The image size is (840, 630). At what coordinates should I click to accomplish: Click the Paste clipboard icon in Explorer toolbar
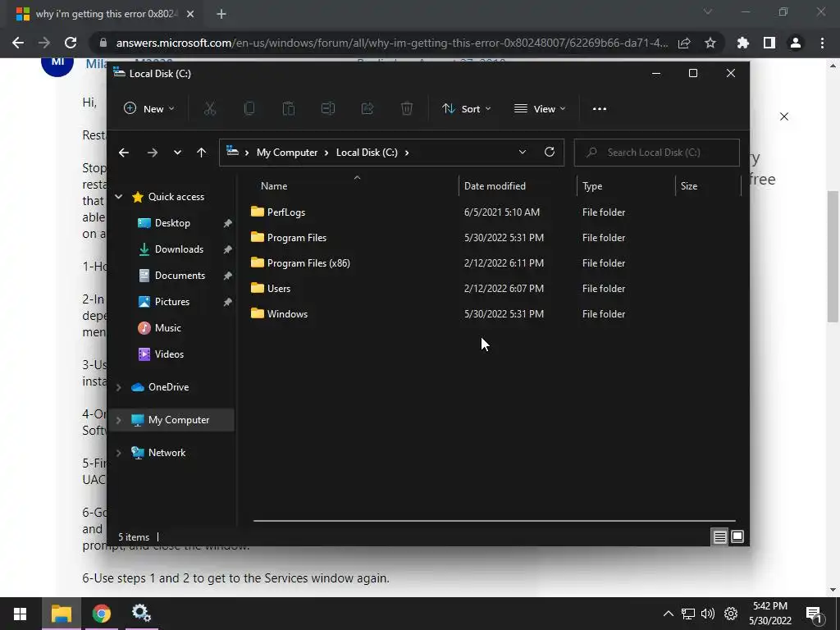[289, 109]
